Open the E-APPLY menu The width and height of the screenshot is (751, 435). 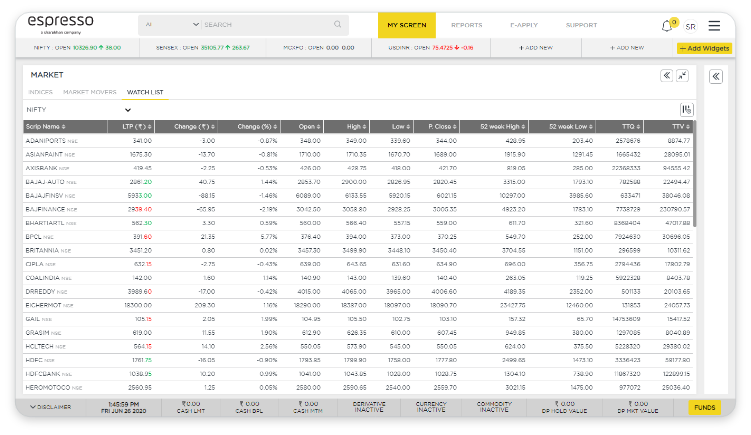tap(524, 25)
